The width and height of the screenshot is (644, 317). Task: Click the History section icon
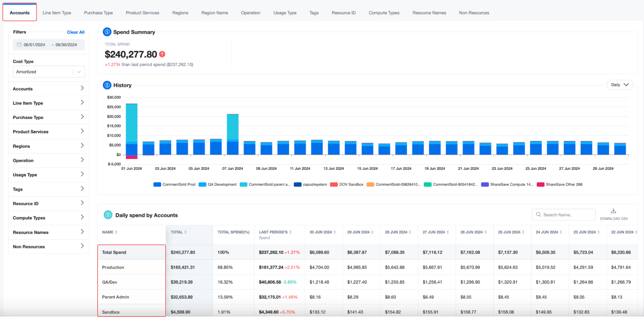pos(107,85)
